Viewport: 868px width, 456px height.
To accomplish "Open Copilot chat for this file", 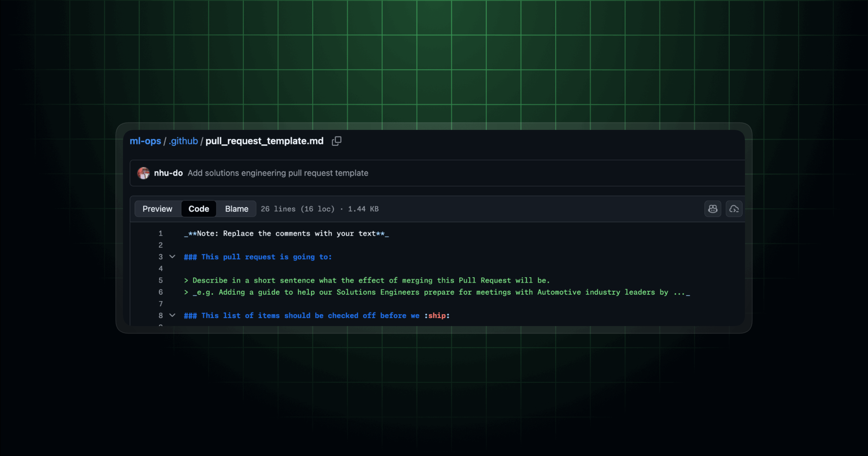I will click(x=712, y=209).
